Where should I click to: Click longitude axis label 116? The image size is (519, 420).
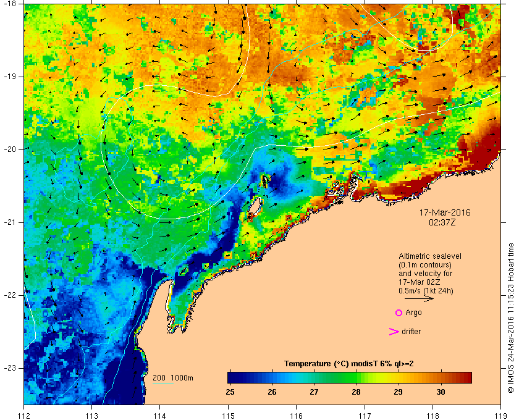(x=296, y=415)
